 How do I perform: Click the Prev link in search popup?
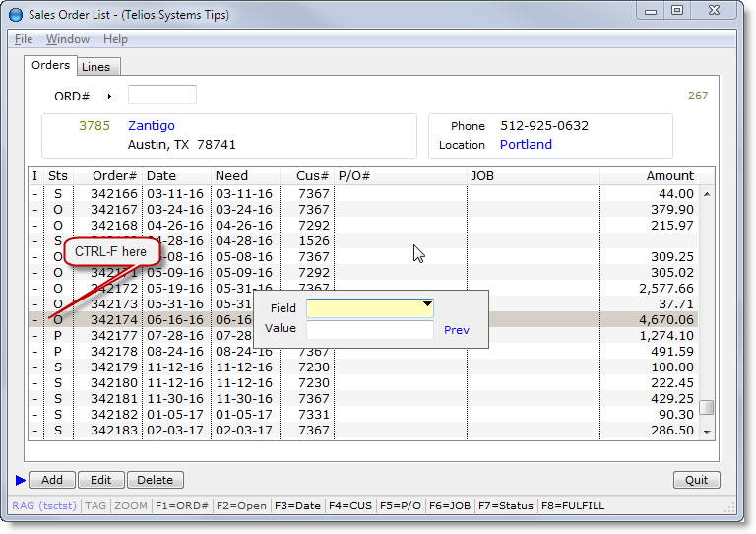456,330
